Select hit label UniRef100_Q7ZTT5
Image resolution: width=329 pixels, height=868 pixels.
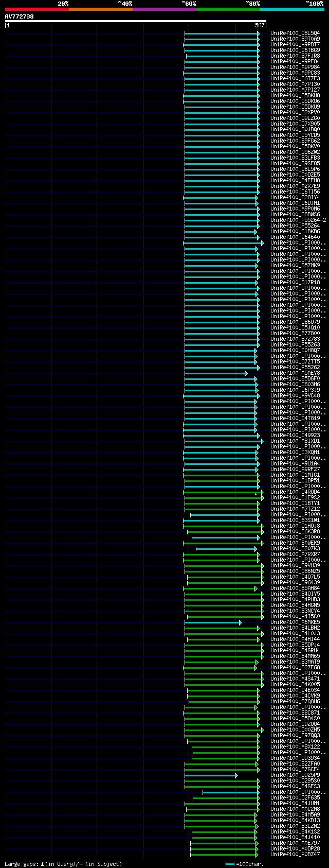[x=295, y=361]
